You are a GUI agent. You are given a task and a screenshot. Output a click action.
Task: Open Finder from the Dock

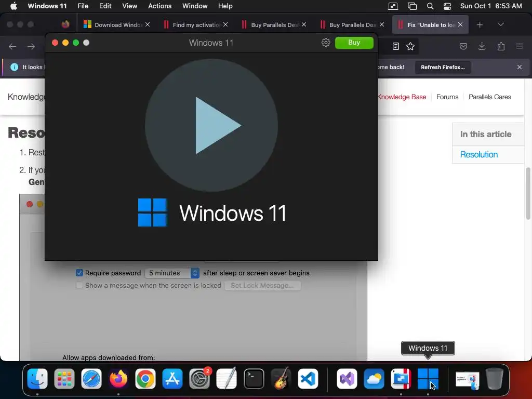click(x=37, y=379)
